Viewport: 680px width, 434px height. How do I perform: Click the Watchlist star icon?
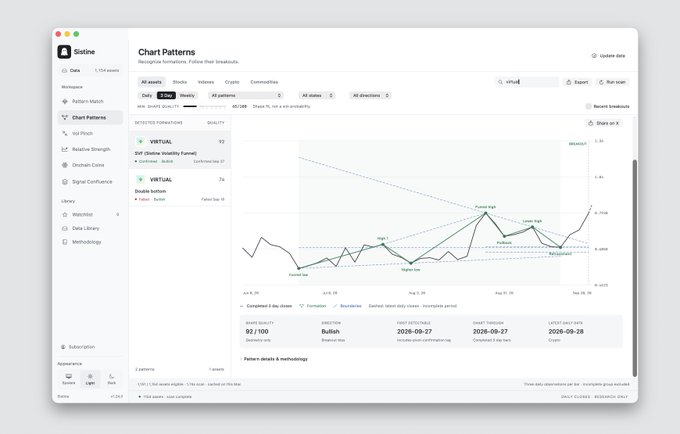point(65,215)
